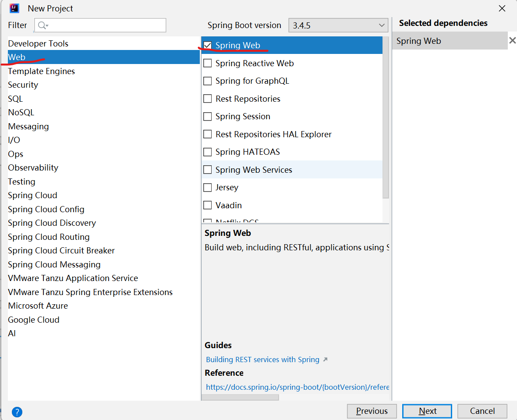Click the Previous button
Image resolution: width=517 pixels, height=420 pixels.
point(372,411)
